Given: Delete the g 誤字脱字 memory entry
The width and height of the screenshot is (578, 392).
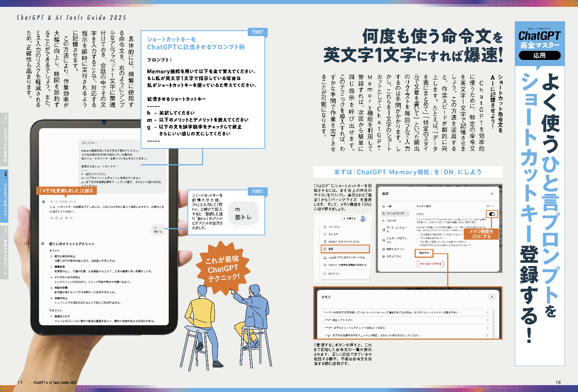Looking at the screenshot, I should coord(487,335).
